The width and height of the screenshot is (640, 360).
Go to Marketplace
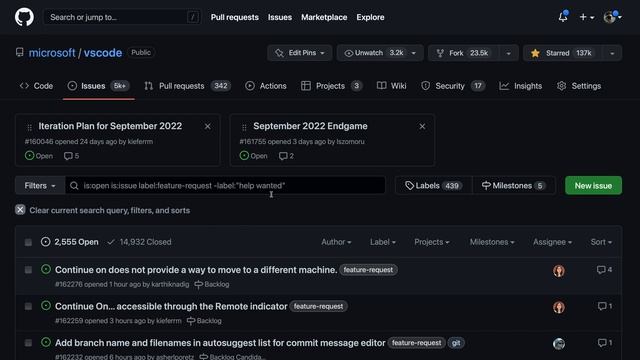324,17
